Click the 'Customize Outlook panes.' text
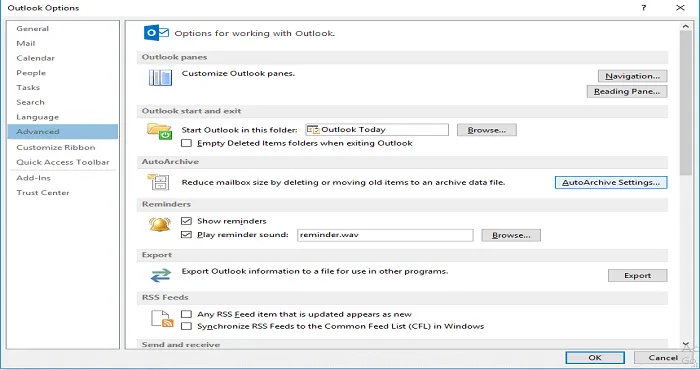This screenshot has height=370, width=700. [x=238, y=73]
